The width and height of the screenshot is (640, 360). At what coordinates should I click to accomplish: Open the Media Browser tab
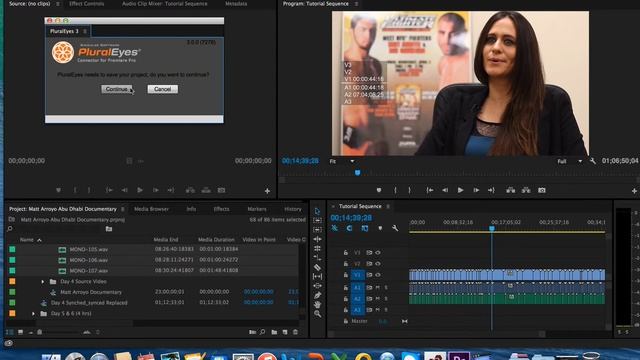click(151, 209)
